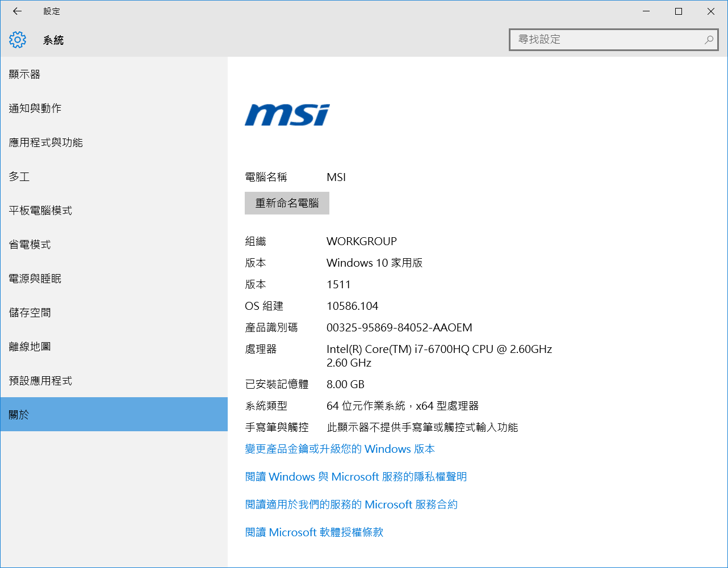Click the 產品識別碼 label
This screenshot has height=568, width=728.
271,327
